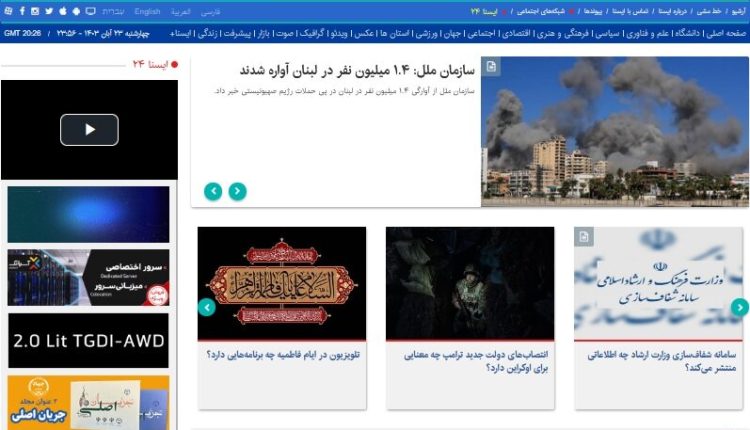Viewport: 750px width, 430px height.
Task: Open پیوندها link
Action: coord(593,11)
